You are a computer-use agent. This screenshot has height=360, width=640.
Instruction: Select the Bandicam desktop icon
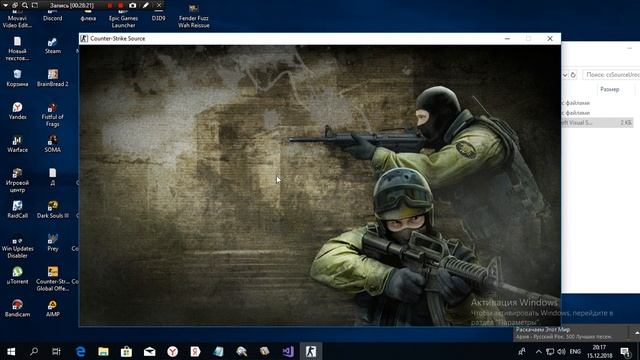(17, 309)
